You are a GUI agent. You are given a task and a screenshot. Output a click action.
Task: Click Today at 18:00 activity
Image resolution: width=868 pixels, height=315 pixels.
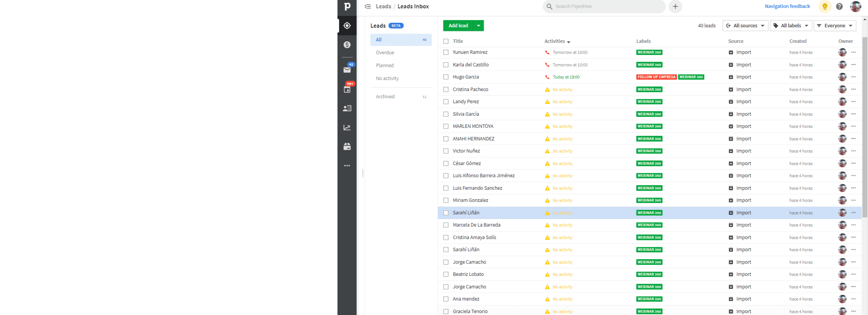click(566, 77)
